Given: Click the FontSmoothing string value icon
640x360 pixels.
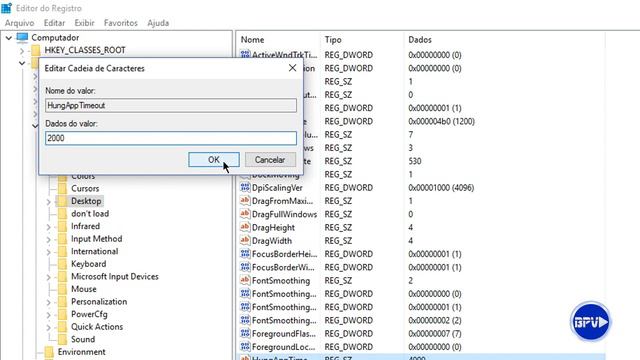Looking at the screenshot, I should coord(245,280).
